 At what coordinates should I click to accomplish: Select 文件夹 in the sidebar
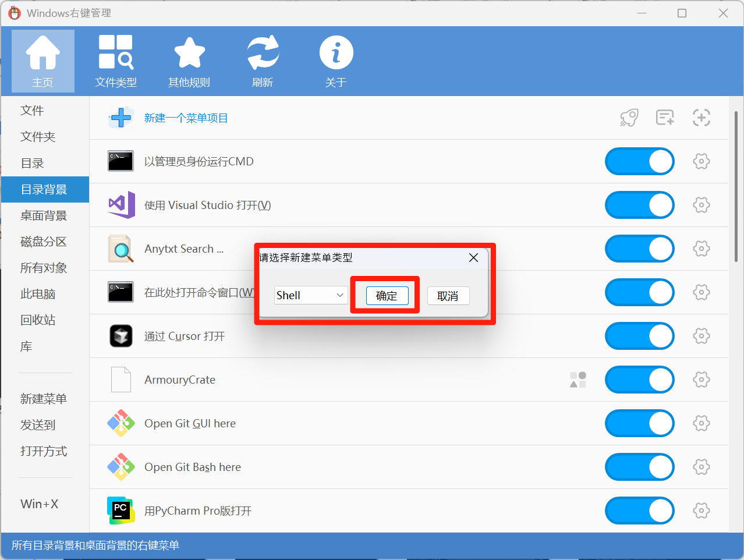tap(38, 137)
